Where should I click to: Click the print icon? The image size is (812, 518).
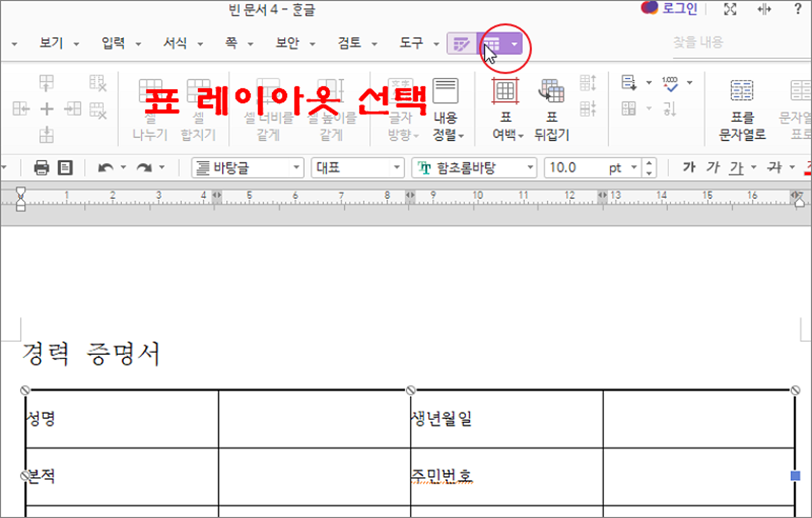(42, 168)
